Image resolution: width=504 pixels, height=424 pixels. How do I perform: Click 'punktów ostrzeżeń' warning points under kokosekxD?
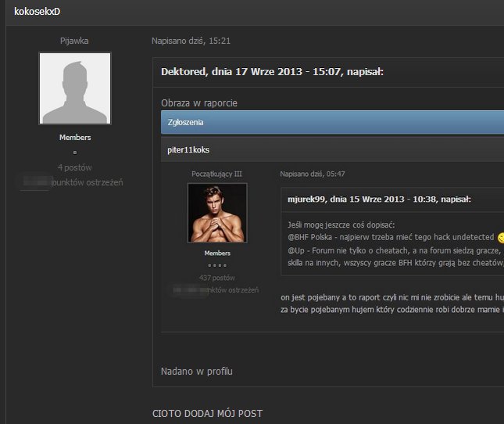click(x=87, y=182)
